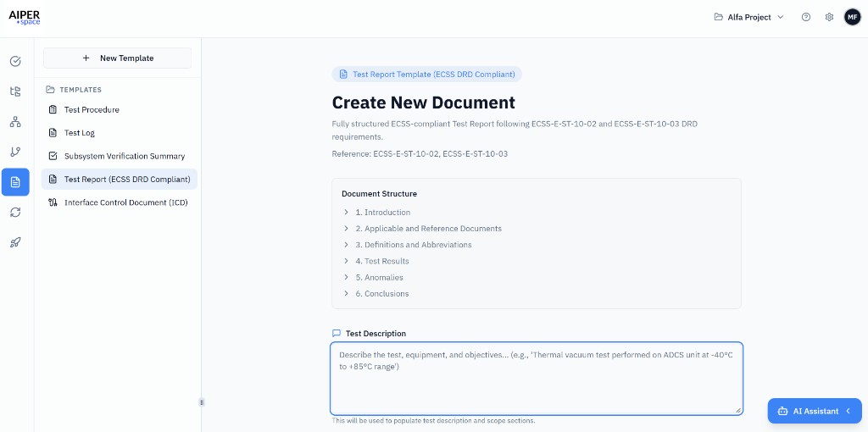Click the TEMPLATES section header

coord(81,90)
